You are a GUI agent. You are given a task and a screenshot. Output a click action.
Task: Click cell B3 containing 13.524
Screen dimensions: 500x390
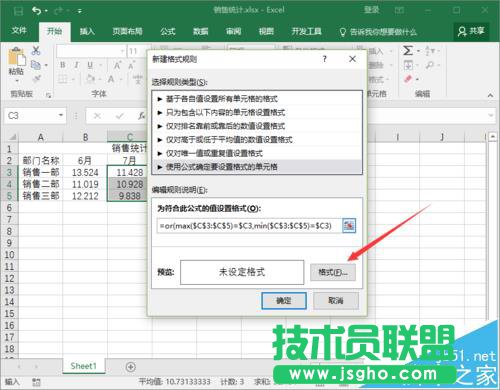(85, 173)
